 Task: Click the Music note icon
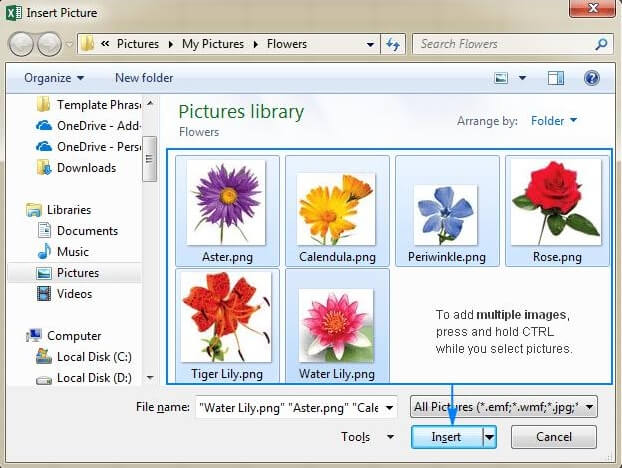tap(44, 251)
